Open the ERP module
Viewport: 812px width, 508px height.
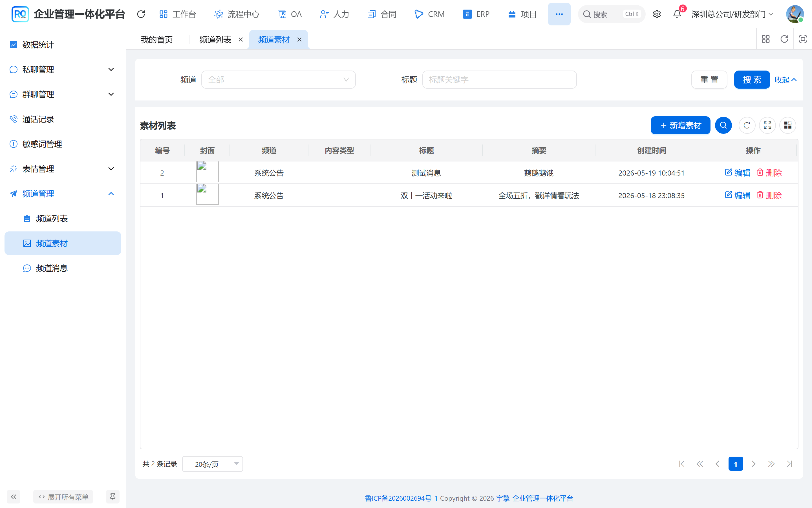(x=476, y=14)
